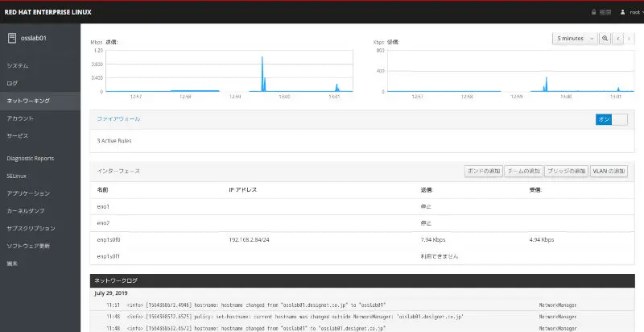Open アプリケーション in the sidebar
644x332 pixels.
[x=28, y=193]
